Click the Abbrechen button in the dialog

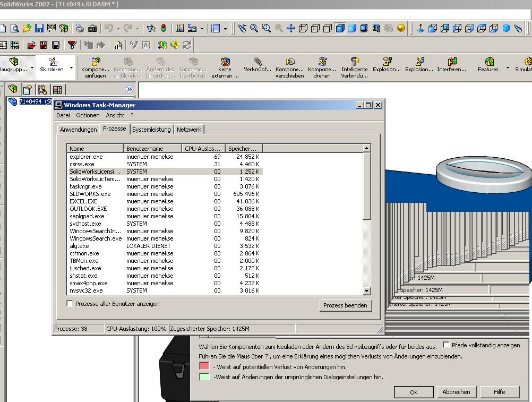tap(456, 392)
